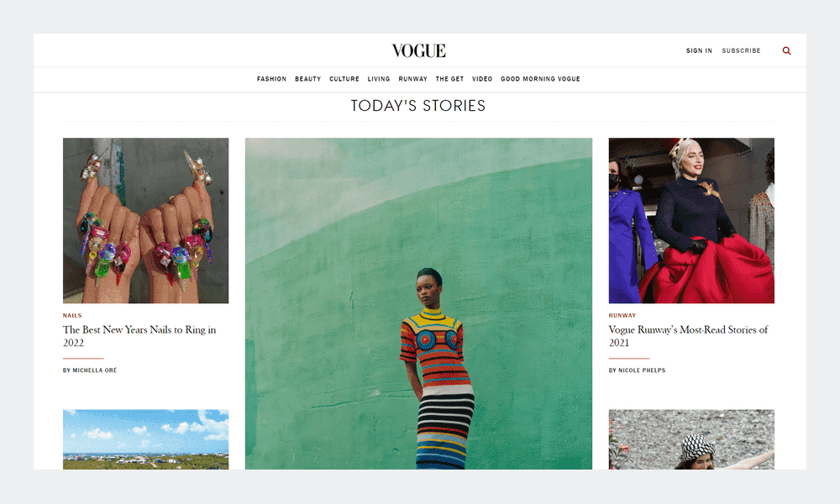This screenshot has width=840, height=504.
Task: Read The Best New Years Nails article
Action: [139, 336]
